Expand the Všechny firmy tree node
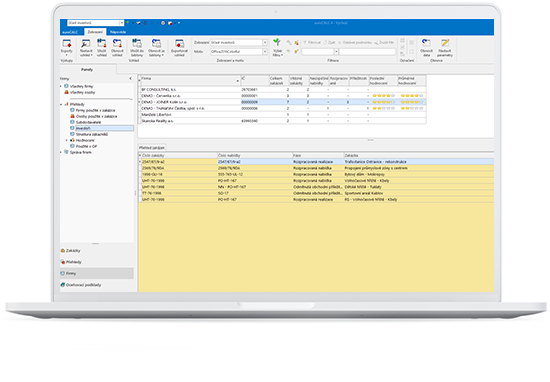This screenshot has height=382, width=550. (61, 86)
